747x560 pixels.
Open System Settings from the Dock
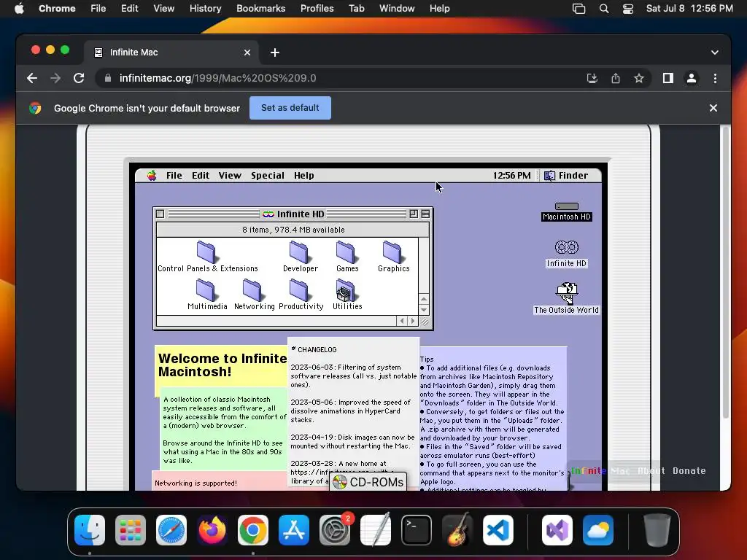pyautogui.click(x=334, y=529)
